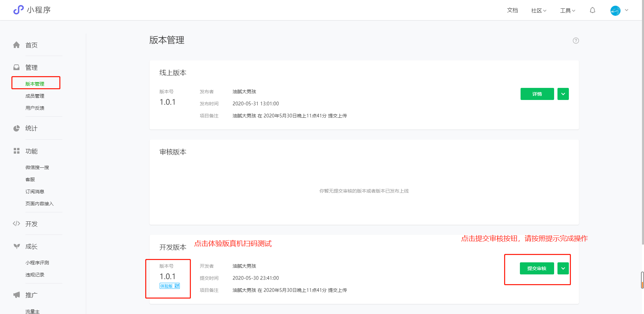Click the help question mark near 版本管理 title
Image resolution: width=644 pixels, height=314 pixels.
(576, 41)
